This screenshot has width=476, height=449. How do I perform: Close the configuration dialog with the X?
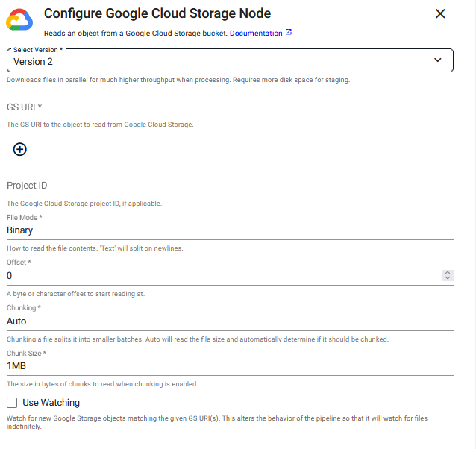[440, 13]
